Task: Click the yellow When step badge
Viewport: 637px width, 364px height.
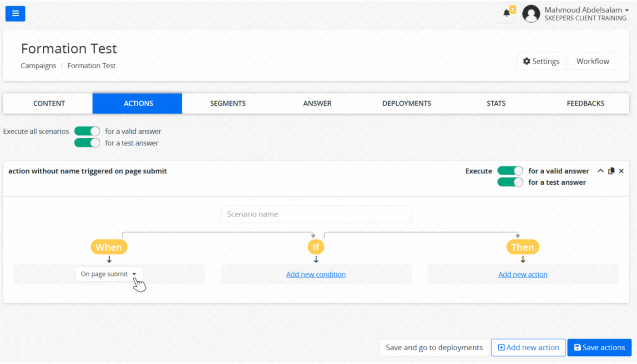Action: point(109,247)
